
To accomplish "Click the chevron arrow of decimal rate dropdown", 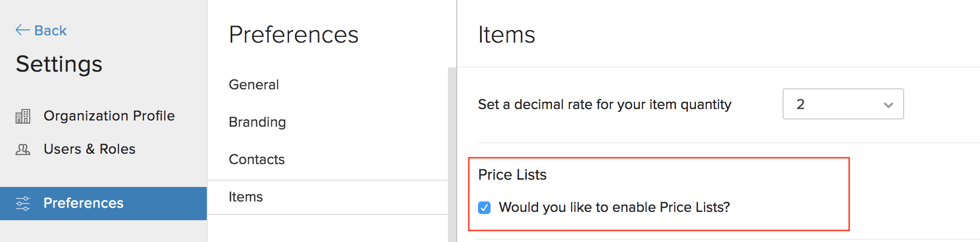I will pyautogui.click(x=888, y=105).
